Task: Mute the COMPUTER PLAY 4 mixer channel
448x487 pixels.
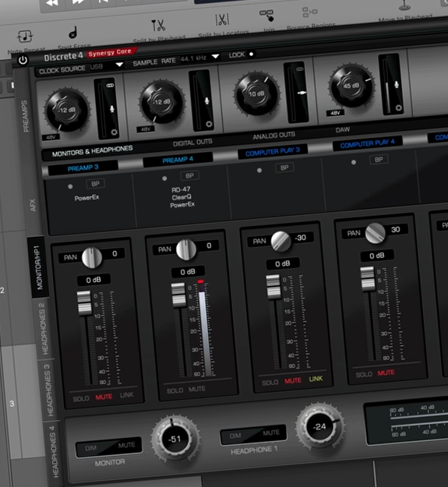Action: pyautogui.click(x=386, y=372)
